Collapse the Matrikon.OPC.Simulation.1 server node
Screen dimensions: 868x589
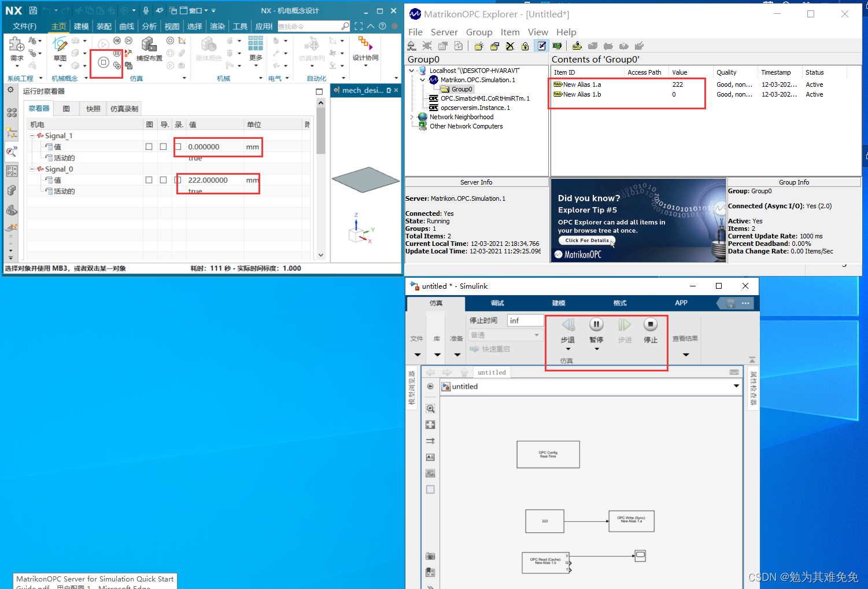pos(423,80)
